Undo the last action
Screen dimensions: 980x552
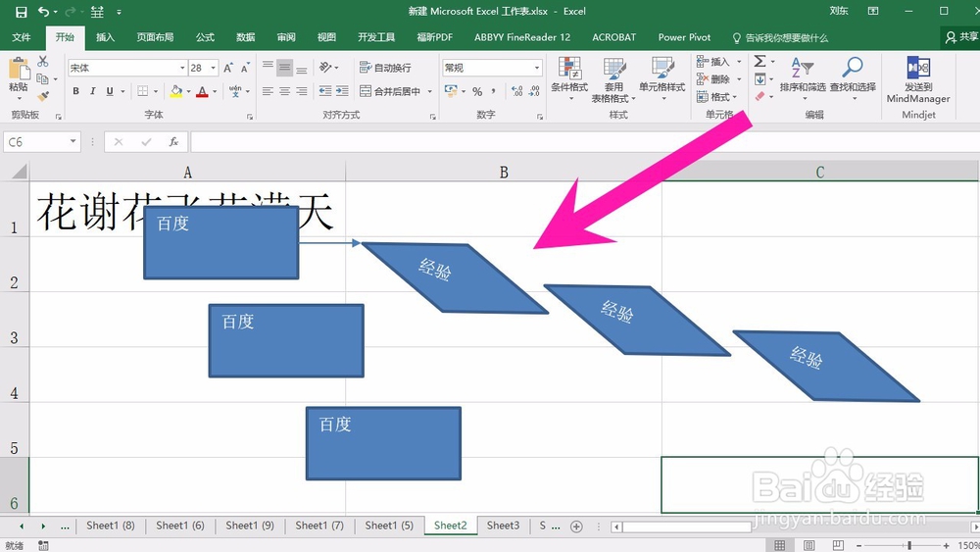pos(43,11)
